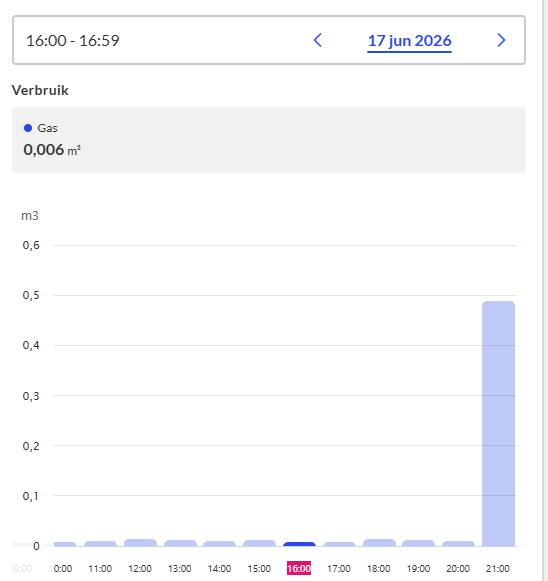Screen dimensions: 548x581
Task: Choose the 15:00 usage bar
Action: (x=259, y=543)
